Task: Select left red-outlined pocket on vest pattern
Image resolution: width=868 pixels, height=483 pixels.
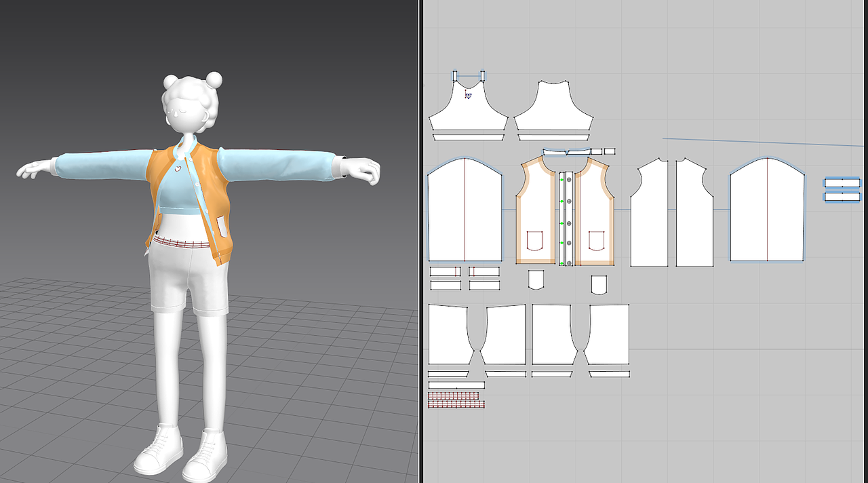Action: (x=535, y=241)
